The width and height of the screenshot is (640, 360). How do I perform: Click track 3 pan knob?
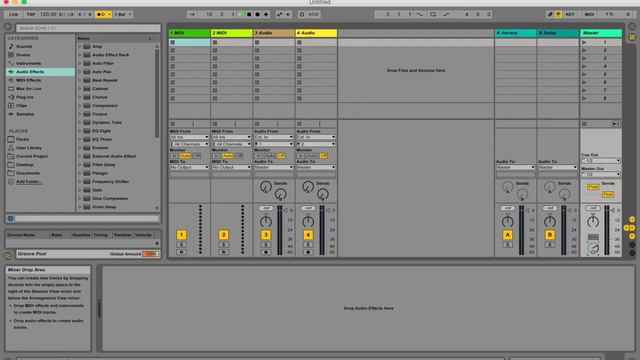tap(266, 222)
